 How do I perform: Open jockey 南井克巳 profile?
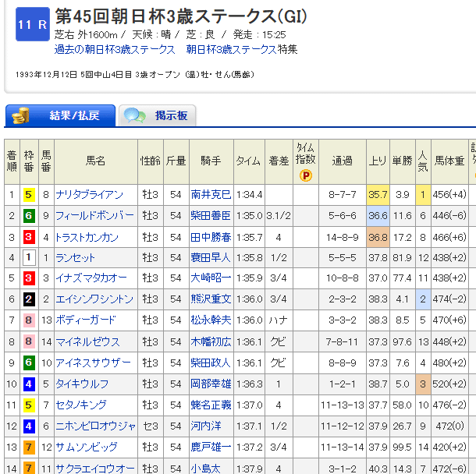[x=211, y=194]
